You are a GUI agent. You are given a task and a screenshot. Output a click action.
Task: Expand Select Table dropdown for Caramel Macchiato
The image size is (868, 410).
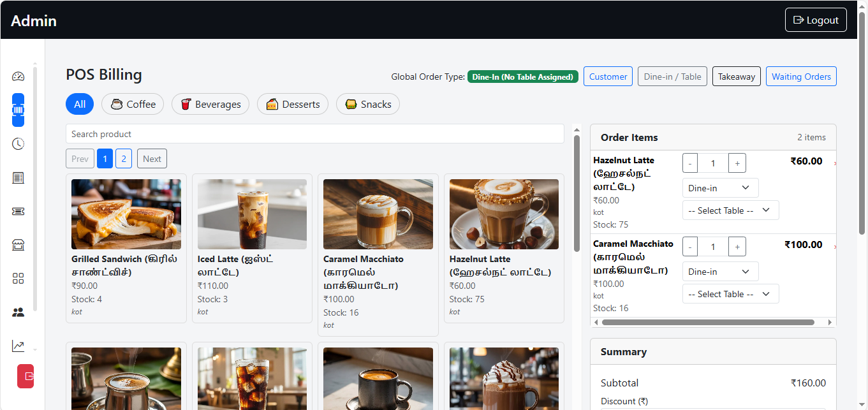pyautogui.click(x=730, y=294)
